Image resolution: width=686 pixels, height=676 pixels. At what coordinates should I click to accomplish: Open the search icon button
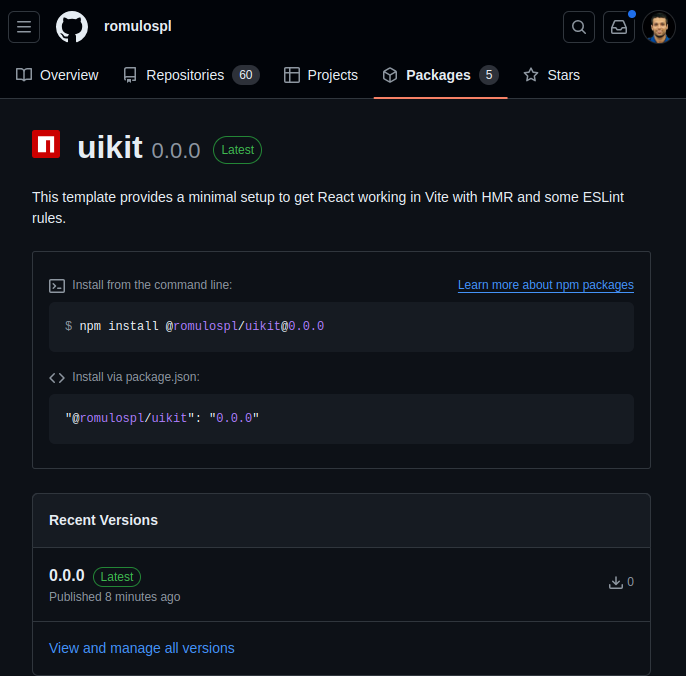[x=579, y=27]
